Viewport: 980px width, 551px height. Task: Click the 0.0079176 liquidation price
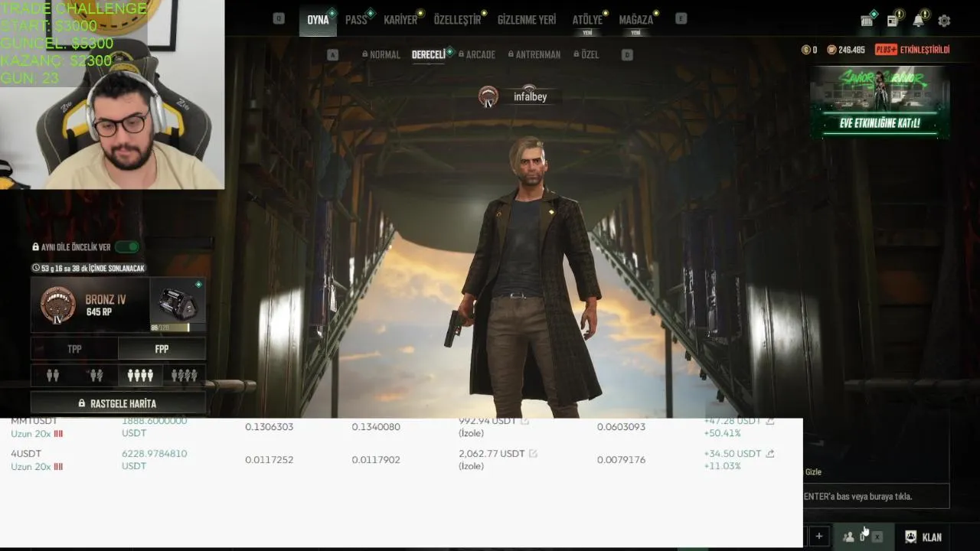coord(621,460)
